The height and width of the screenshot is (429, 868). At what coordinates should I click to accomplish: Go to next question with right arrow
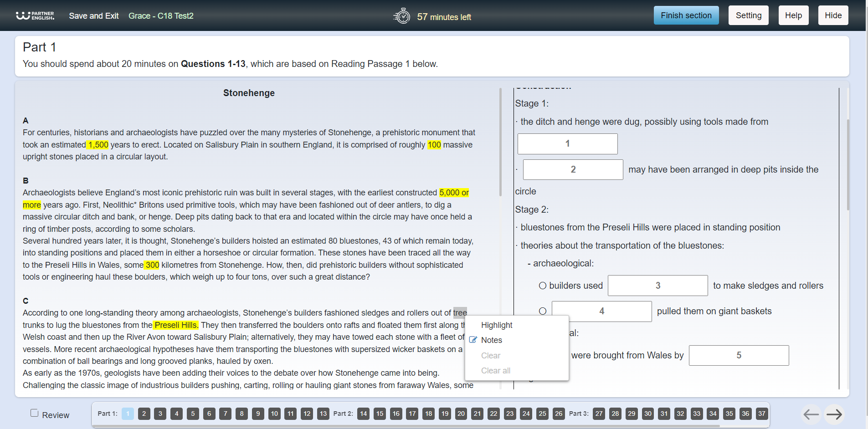coord(834,414)
